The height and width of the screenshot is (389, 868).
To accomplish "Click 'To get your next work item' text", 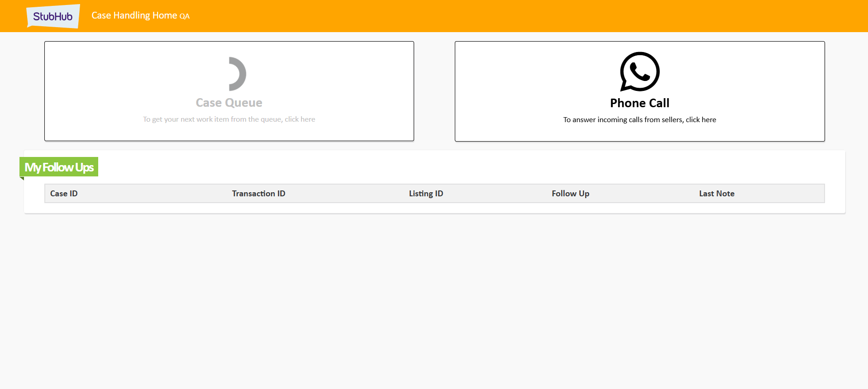I will [x=229, y=119].
